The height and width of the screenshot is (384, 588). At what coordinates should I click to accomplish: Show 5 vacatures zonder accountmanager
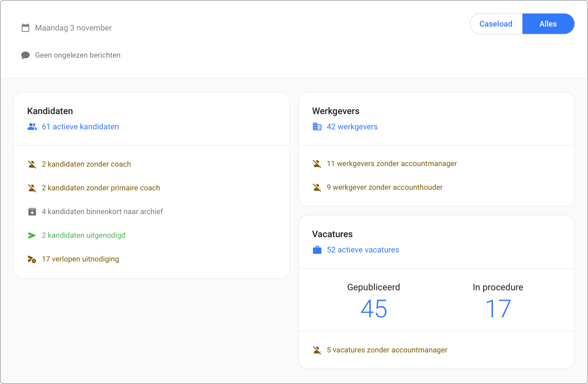coord(387,350)
